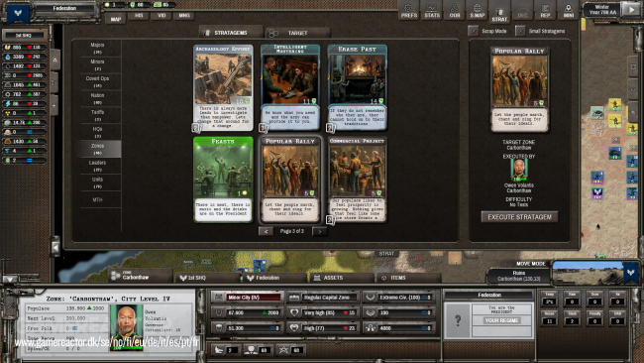Viewport: 644px width, 363px height.
Task: Click Owen Volantis portrait under Executed By
Action: 519,170
